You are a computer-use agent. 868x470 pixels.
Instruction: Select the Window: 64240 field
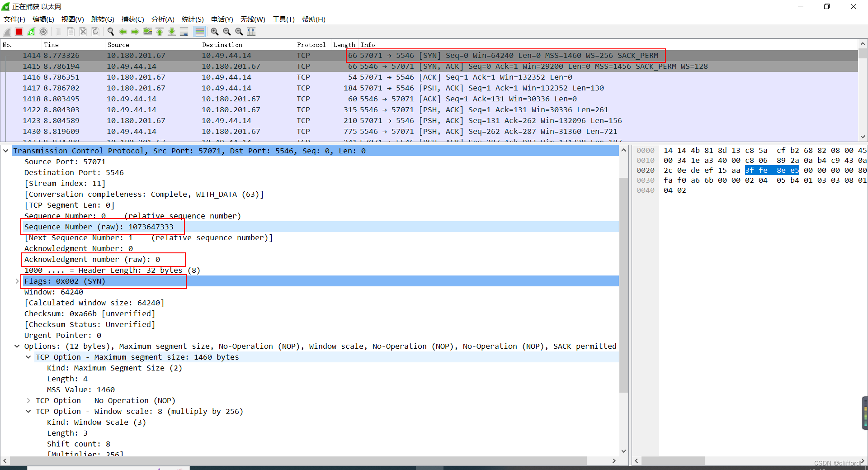point(53,292)
